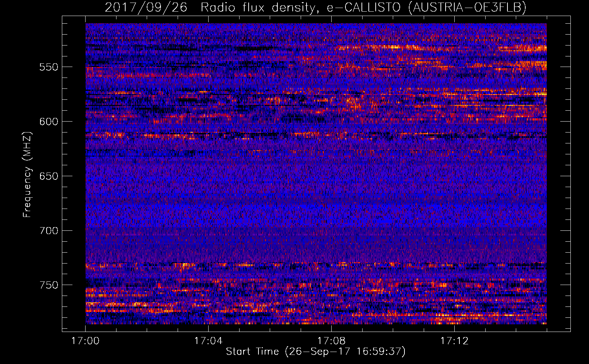Click the 17:04 time axis label
Viewport: 589px width, 364px height.
pos(208,341)
